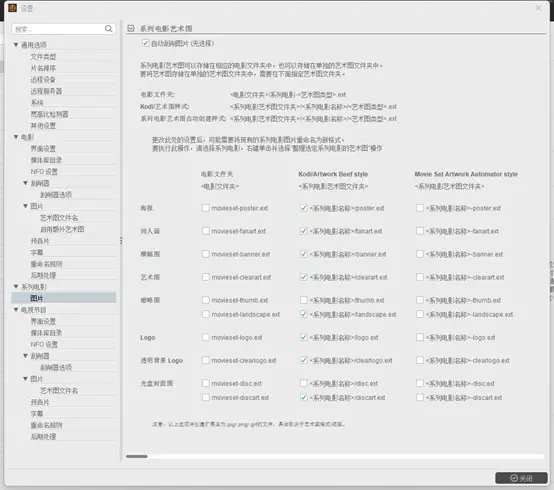The image size is (554, 490).
Task: Enable the movieset-discart.ext checkbox
Action: [x=206, y=397]
